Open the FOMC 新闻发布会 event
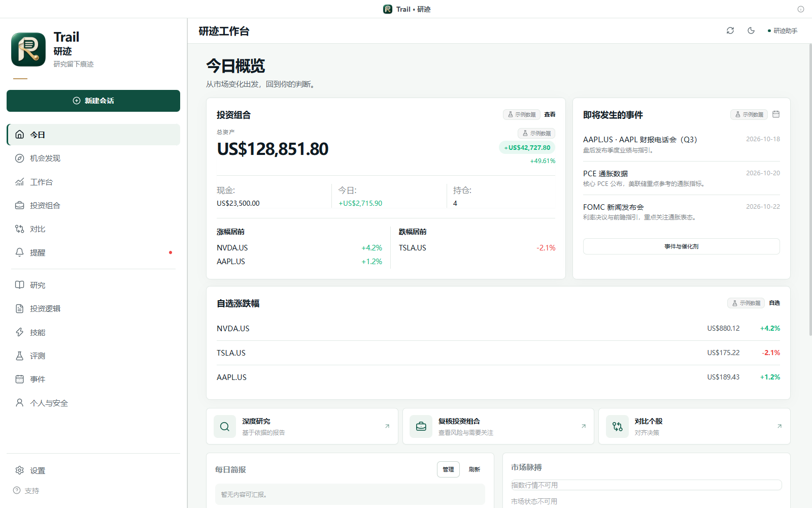 point(682,212)
